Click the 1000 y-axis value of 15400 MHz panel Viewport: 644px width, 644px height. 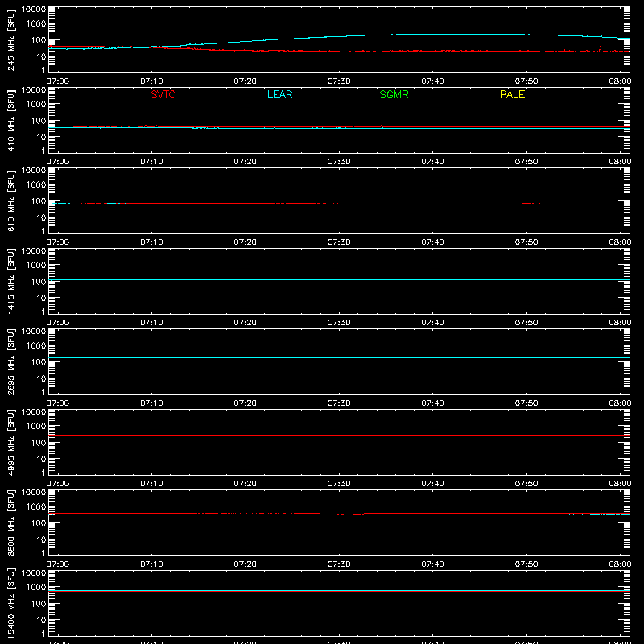(36, 588)
